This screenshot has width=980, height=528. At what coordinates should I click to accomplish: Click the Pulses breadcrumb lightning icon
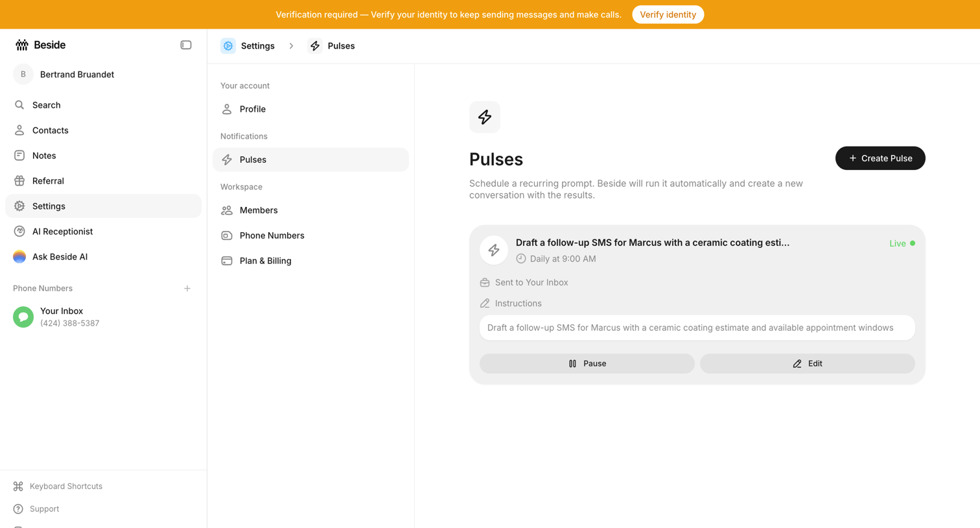coord(315,46)
